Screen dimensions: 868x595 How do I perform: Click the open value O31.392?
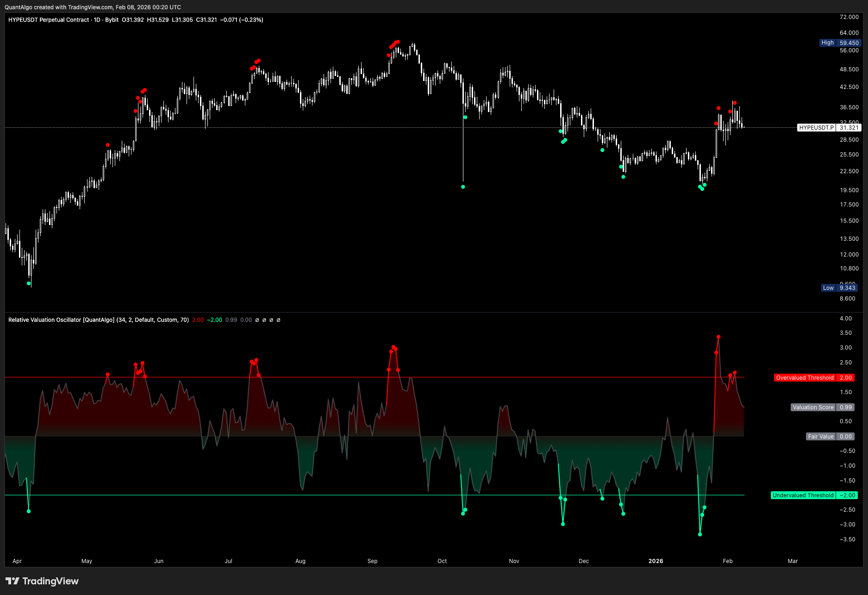133,20
